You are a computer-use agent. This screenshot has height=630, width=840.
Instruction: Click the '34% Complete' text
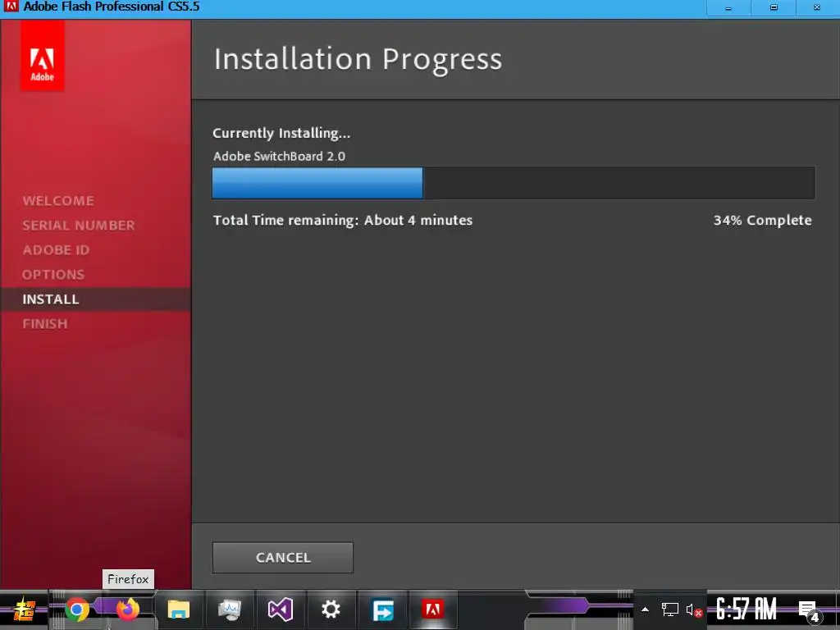(762, 220)
